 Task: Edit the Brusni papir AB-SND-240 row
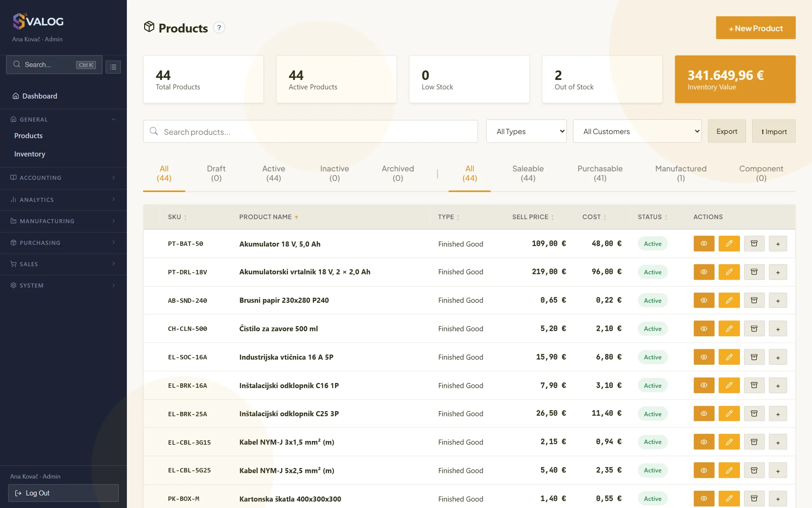point(729,300)
